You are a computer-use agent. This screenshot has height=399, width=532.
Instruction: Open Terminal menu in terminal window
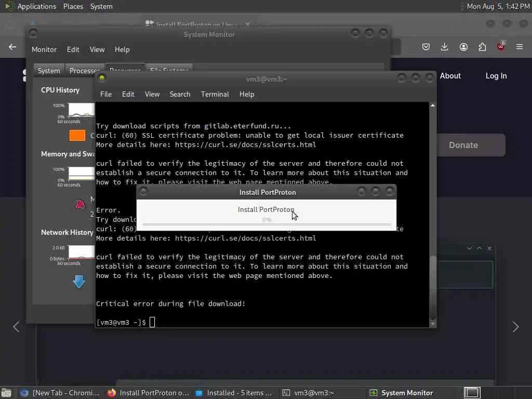point(215,95)
